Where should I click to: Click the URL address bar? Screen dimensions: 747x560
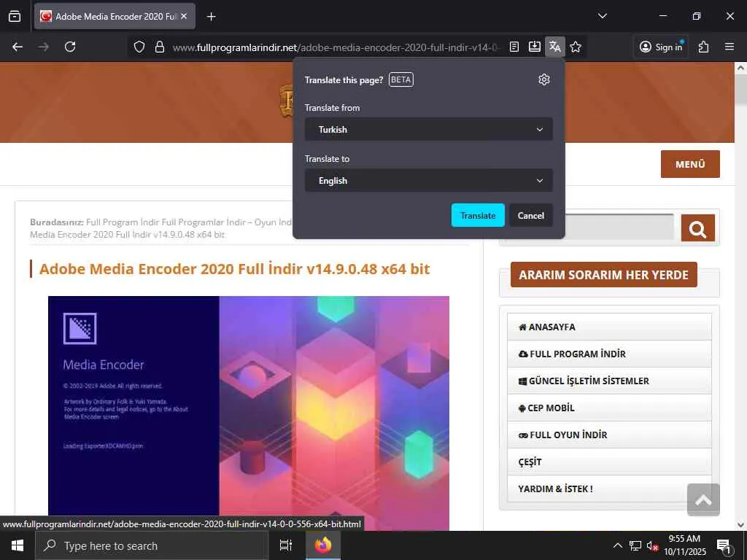pyautogui.click(x=336, y=47)
